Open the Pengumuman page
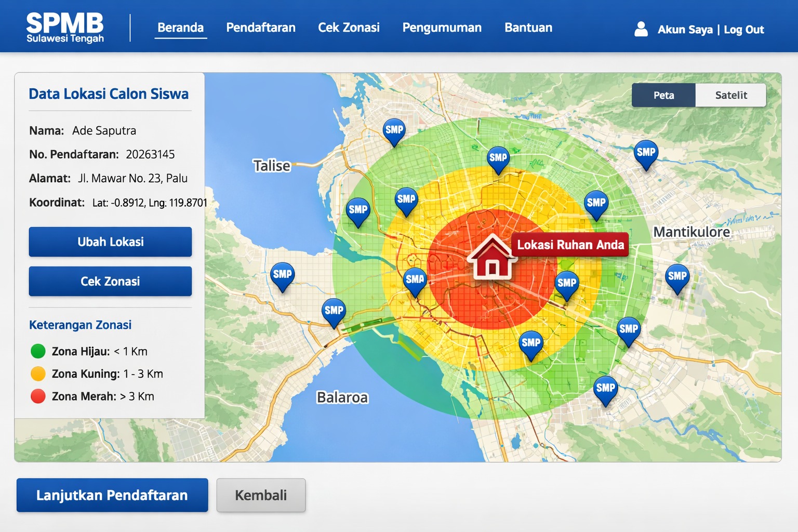The width and height of the screenshot is (798, 532). pos(442,28)
